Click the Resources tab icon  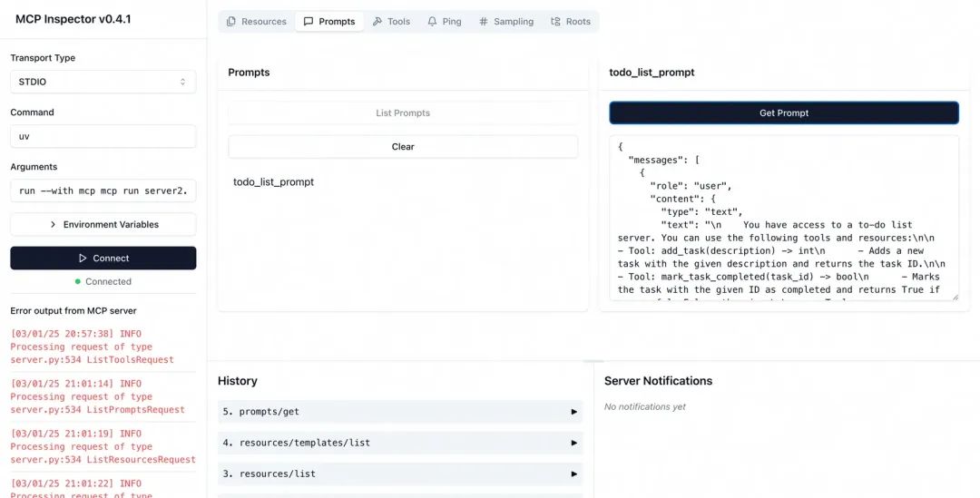(231, 22)
